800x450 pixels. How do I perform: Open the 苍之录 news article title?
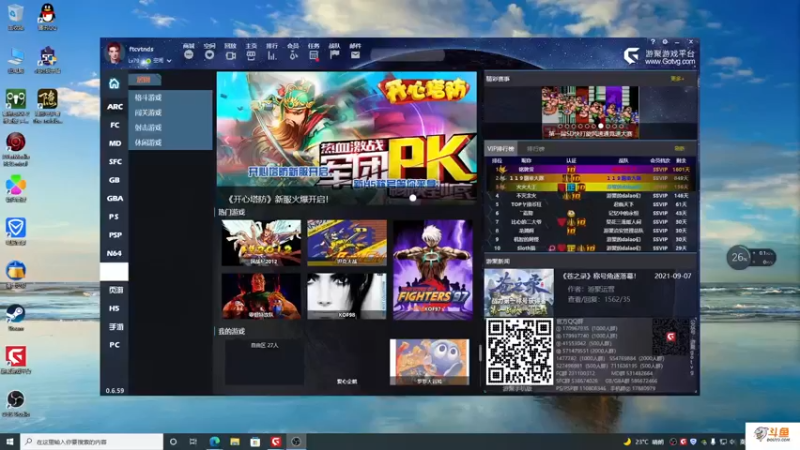coord(599,276)
